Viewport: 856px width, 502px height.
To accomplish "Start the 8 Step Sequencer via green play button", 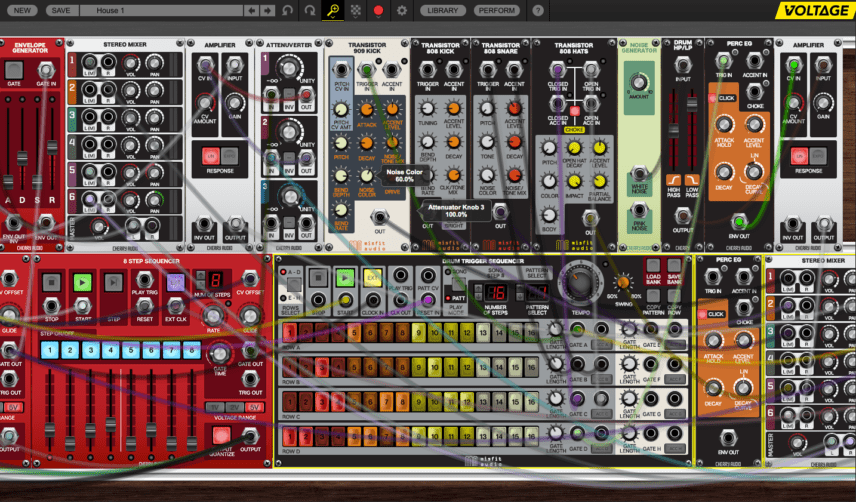I will point(82,283).
